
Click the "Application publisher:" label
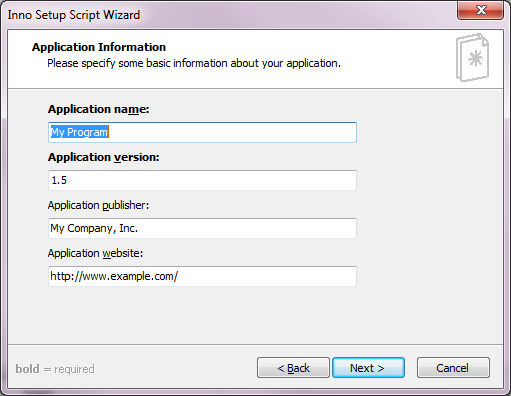coord(98,205)
